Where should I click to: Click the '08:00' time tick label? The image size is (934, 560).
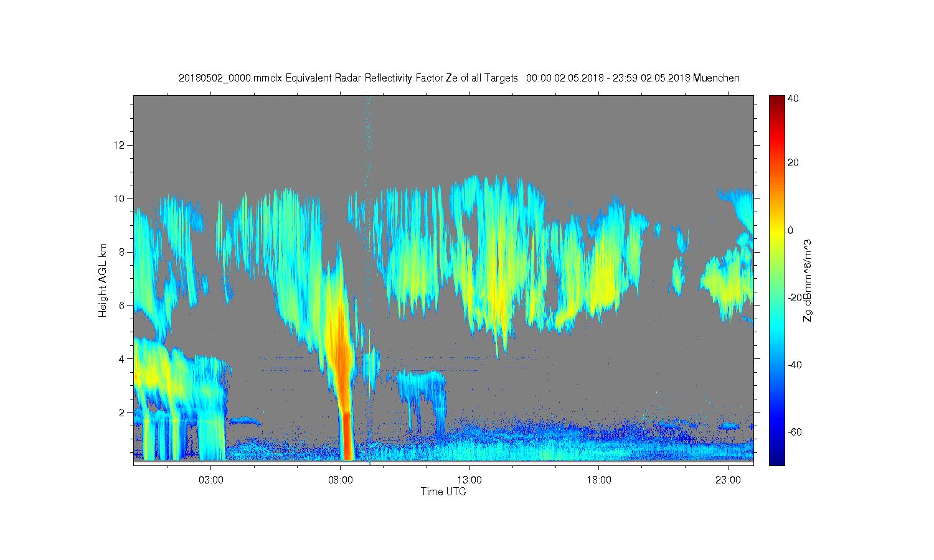(x=341, y=480)
